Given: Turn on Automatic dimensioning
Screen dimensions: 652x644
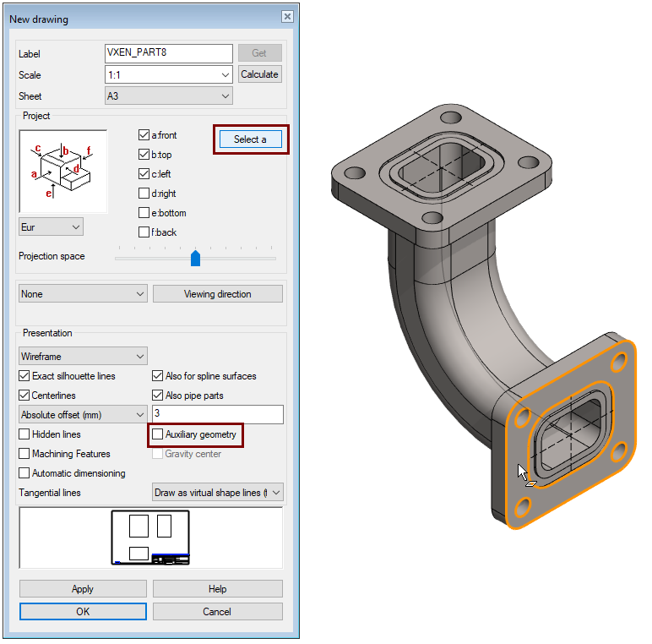Looking at the screenshot, I should pos(24,473).
